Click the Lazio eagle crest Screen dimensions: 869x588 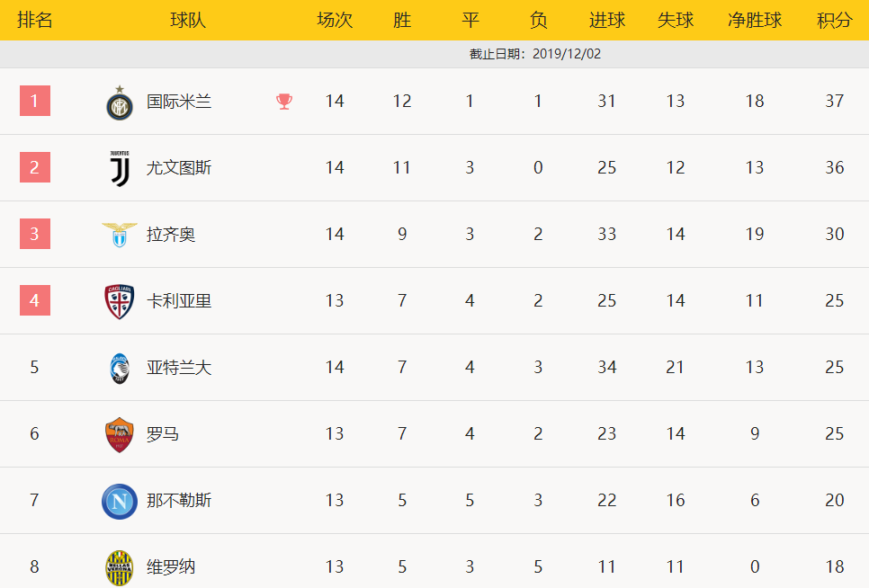119,235
